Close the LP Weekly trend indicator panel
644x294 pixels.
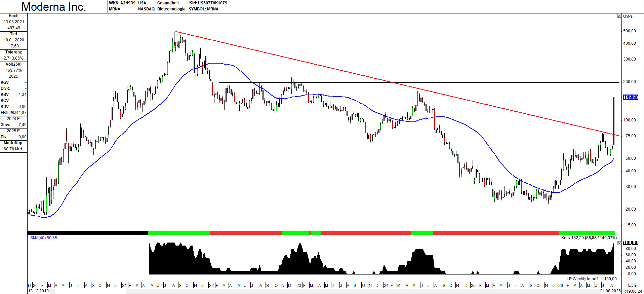[x=619, y=243]
